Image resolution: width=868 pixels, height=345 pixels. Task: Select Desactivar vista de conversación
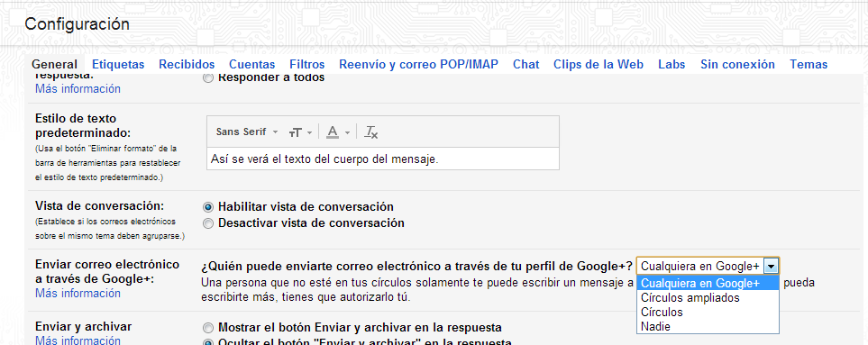(208, 224)
